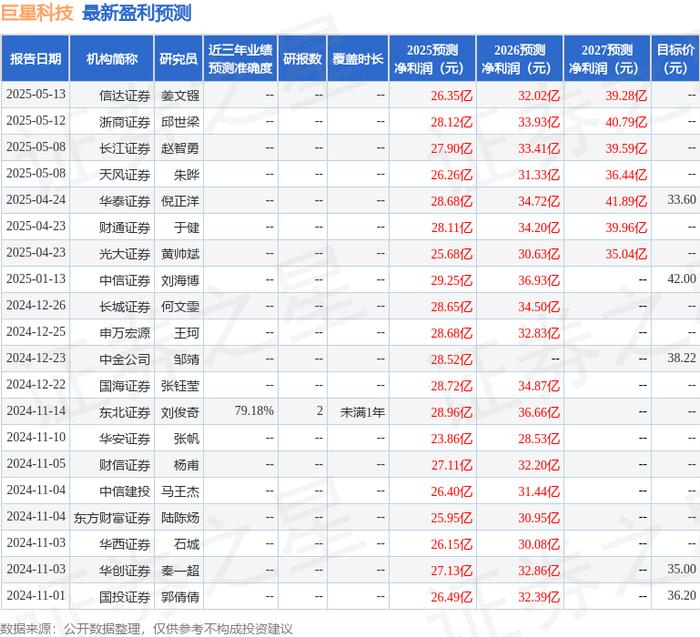Click 33.41亿 forecast value
Image resolution: width=700 pixels, height=637 pixels.
(539, 148)
